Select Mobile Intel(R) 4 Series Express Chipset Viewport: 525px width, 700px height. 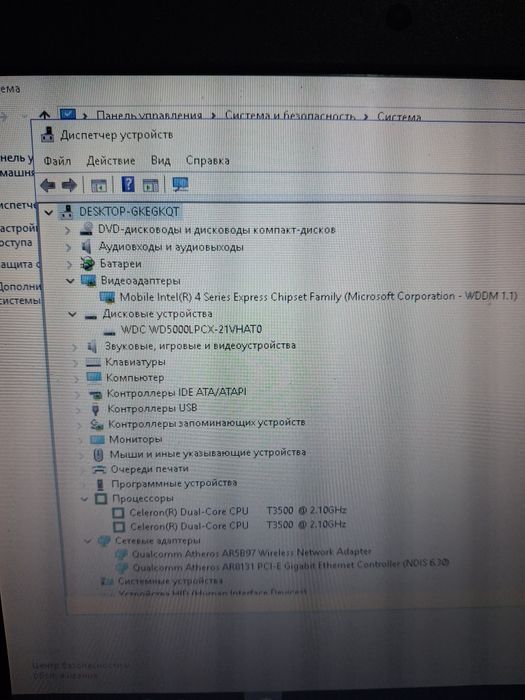[x=318, y=297]
